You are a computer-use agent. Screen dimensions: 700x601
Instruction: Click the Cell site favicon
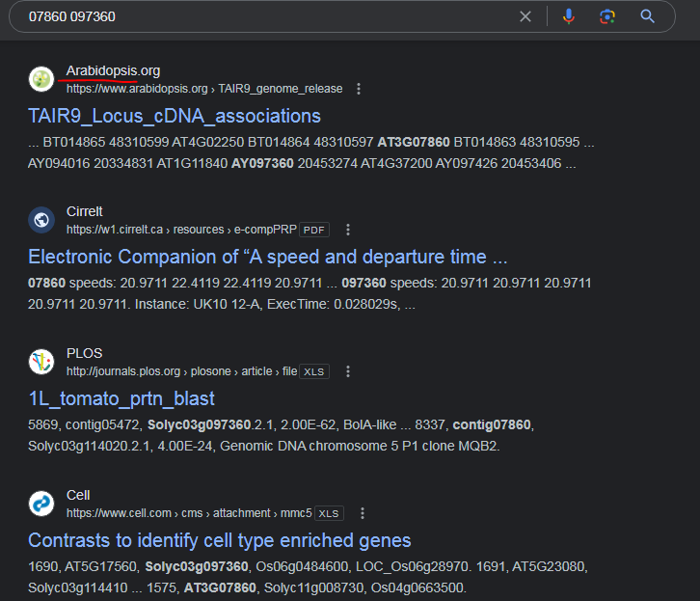pos(41,504)
